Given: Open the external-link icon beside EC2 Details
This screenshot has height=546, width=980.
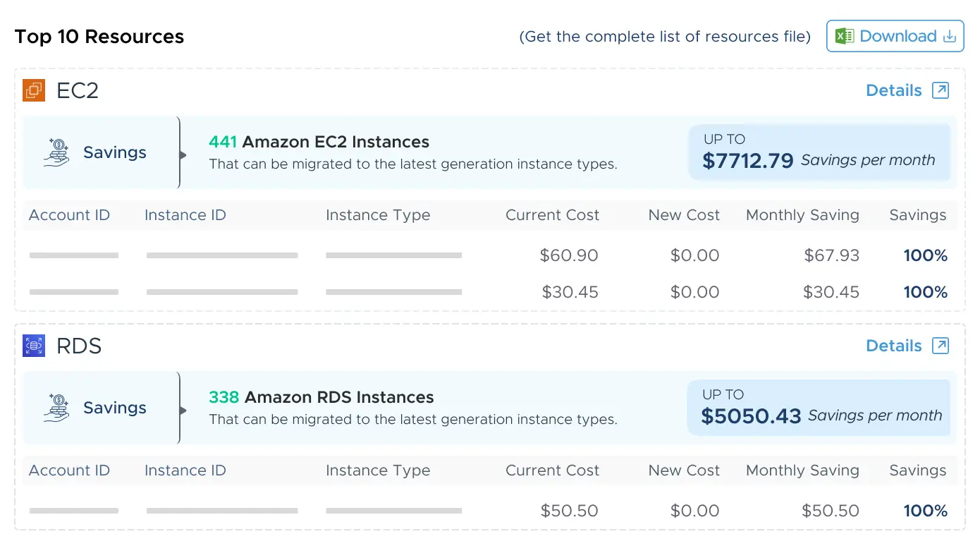Looking at the screenshot, I should [940, 90].
